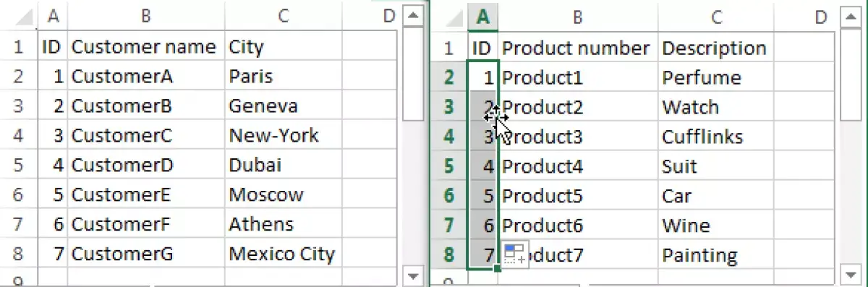
Task: Select column A header in the right sheet
Action: tap(483, 19)
